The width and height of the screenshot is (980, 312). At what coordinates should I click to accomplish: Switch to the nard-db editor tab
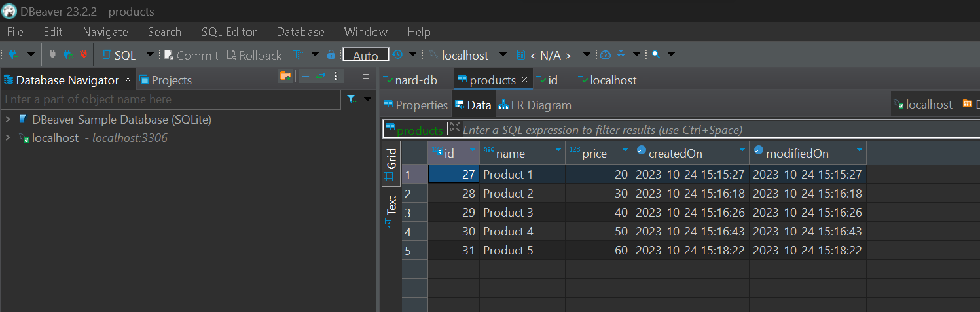(410, 80)
